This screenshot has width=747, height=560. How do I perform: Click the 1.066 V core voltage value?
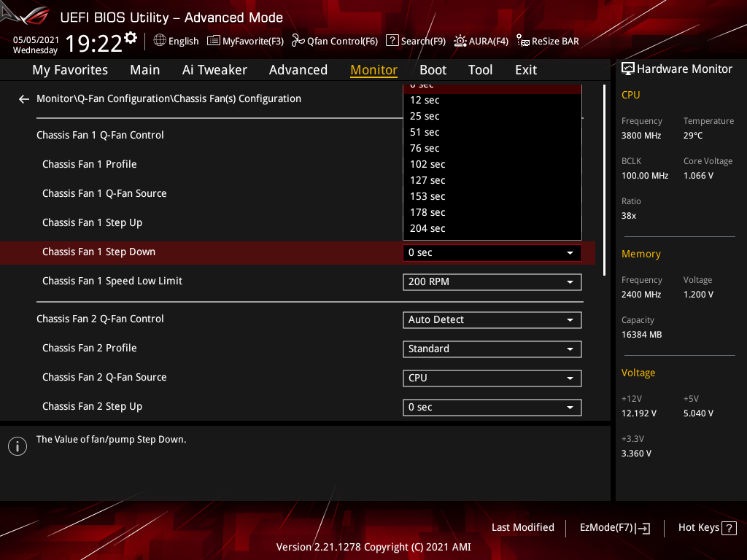(x=698, y=176)
